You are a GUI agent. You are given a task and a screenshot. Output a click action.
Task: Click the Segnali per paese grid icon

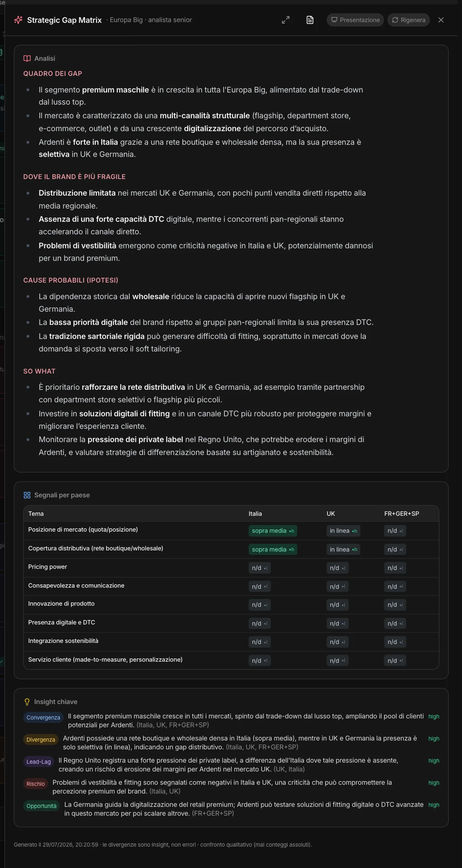[x=27, y=495]
